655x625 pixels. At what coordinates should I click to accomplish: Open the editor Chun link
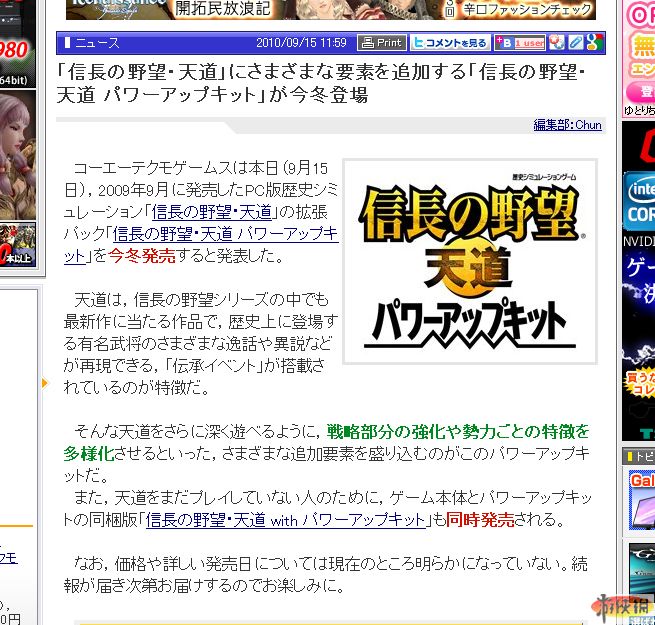click(567, 125)
